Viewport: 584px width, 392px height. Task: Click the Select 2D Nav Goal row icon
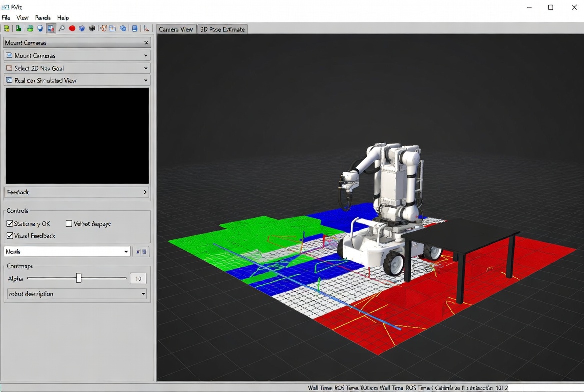coord(9,68)
